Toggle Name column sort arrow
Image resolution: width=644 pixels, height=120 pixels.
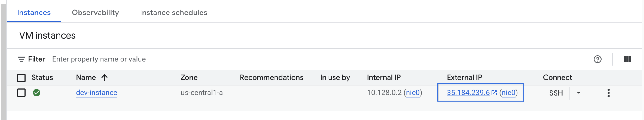pyautogui.click(x=105, y=78)
